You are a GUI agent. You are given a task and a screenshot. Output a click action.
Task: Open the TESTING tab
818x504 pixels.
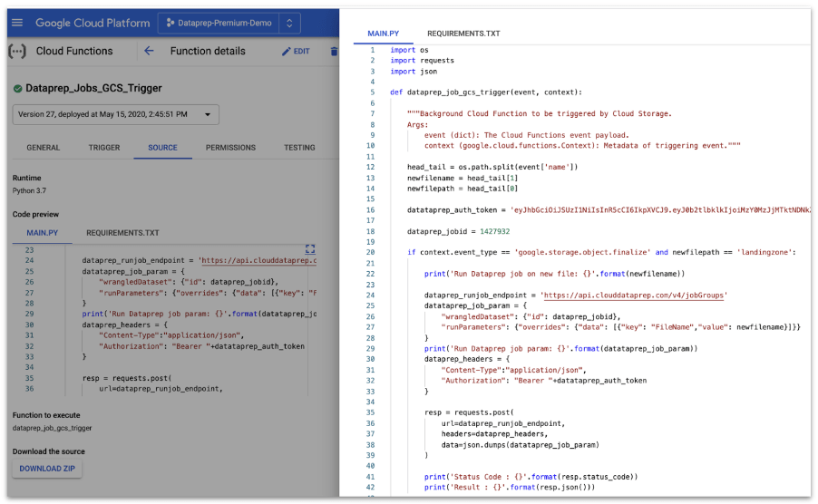299,148
